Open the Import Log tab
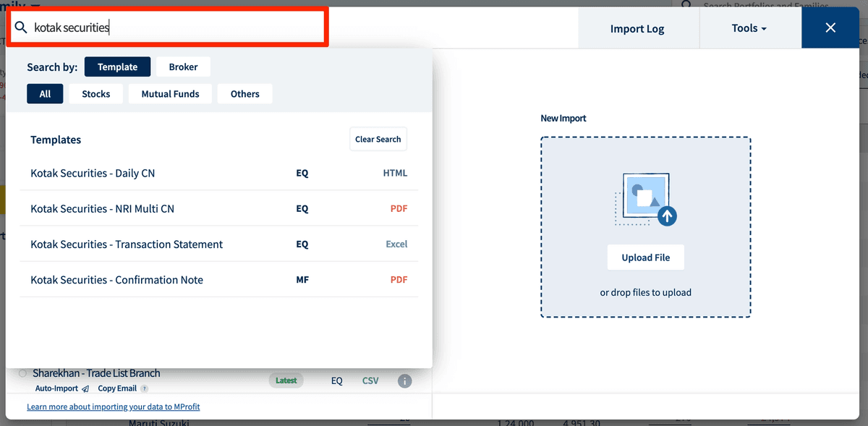The image size is (868, 426). [637, 29]
